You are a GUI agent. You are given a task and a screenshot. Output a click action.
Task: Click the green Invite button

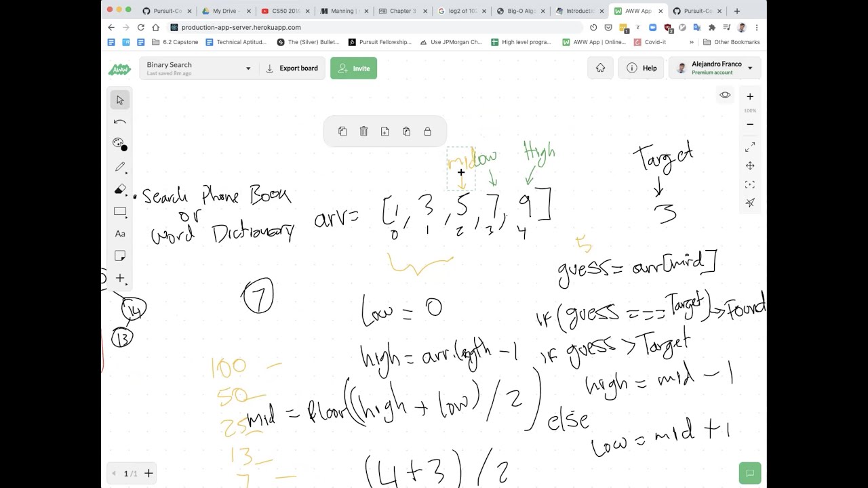(x=353, y=68)
